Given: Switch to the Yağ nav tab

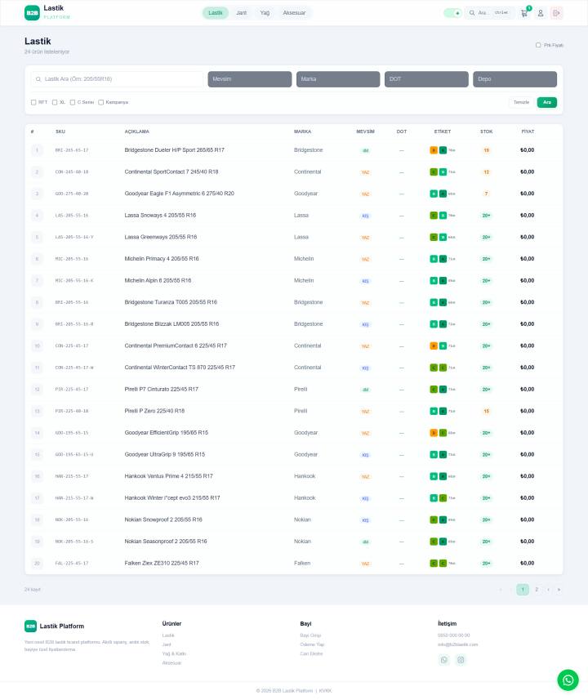Looking at the screenshot, I should point(265,13).
